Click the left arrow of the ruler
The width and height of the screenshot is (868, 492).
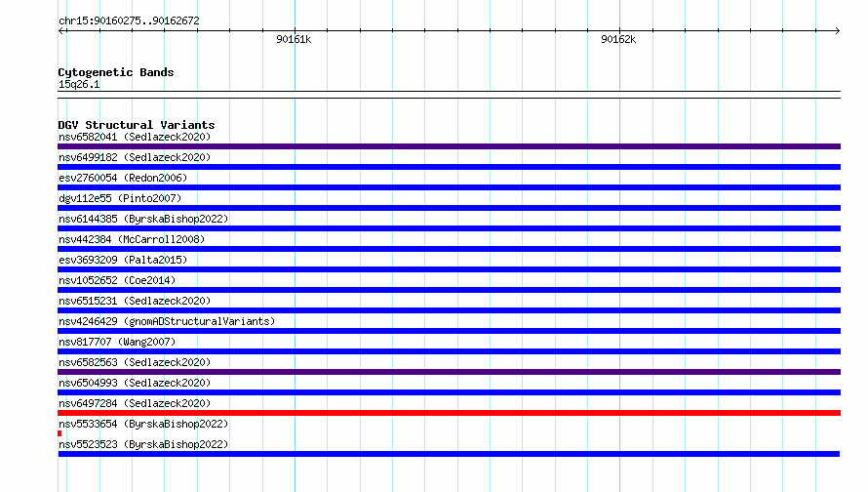point(62,30)
